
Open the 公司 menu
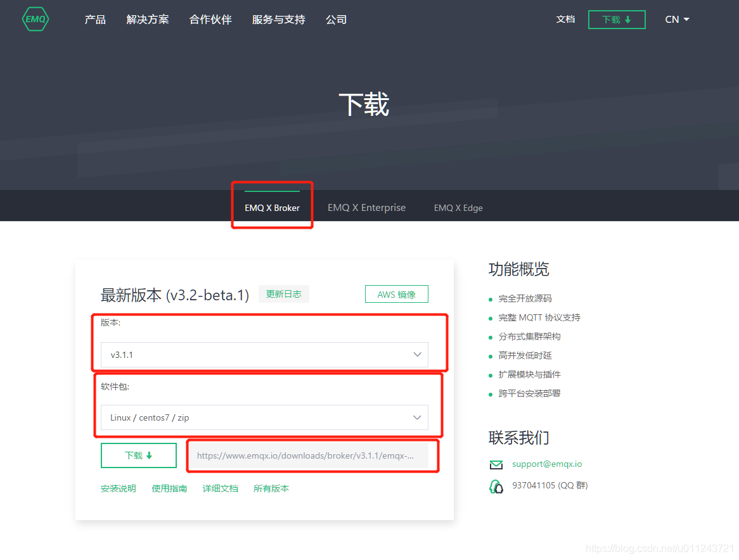pos(336,19)
